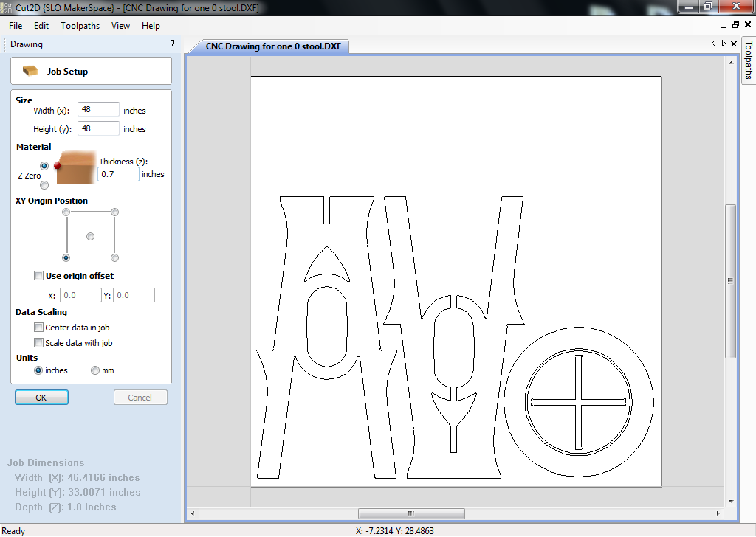756x537 pixels.
Task: Click the pin icon on the Drawing panel
Action: [x=172, y=44]
